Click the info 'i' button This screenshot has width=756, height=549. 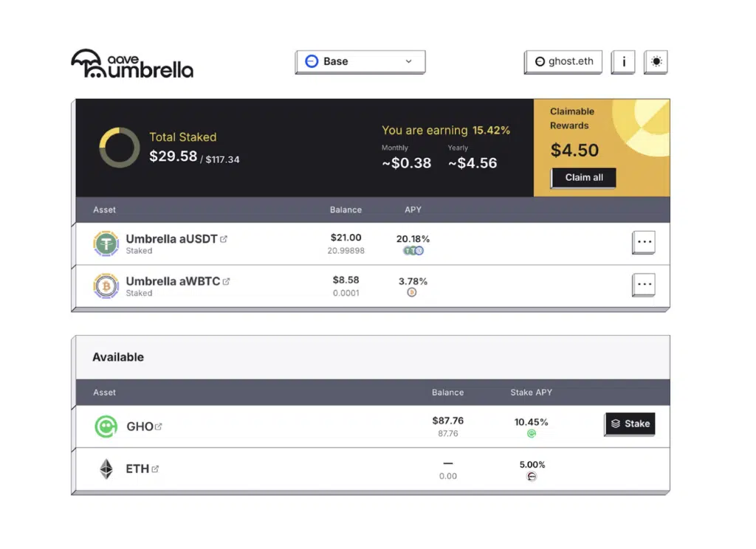coord(623,62)
